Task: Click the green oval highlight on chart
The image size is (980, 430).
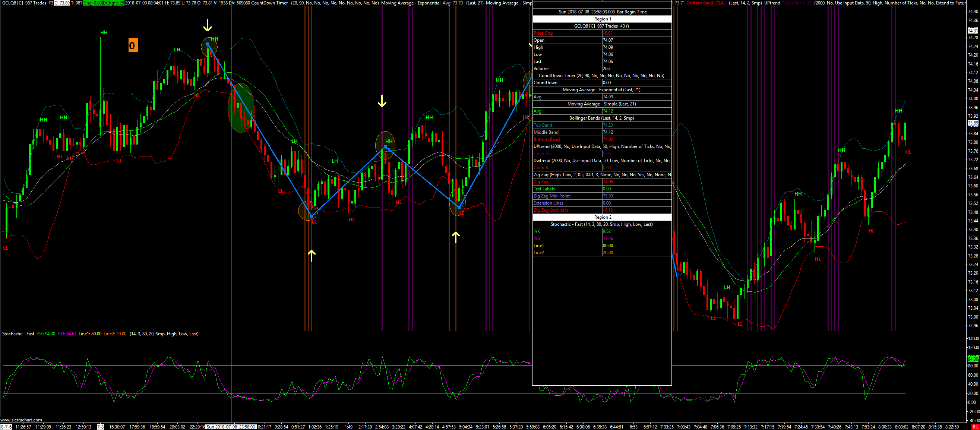Action: (x=240, y=108)
